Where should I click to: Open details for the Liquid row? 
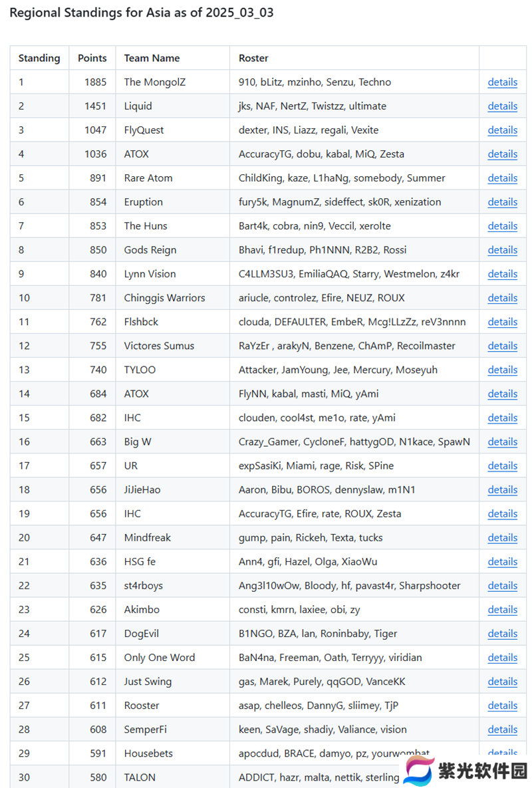502,106
